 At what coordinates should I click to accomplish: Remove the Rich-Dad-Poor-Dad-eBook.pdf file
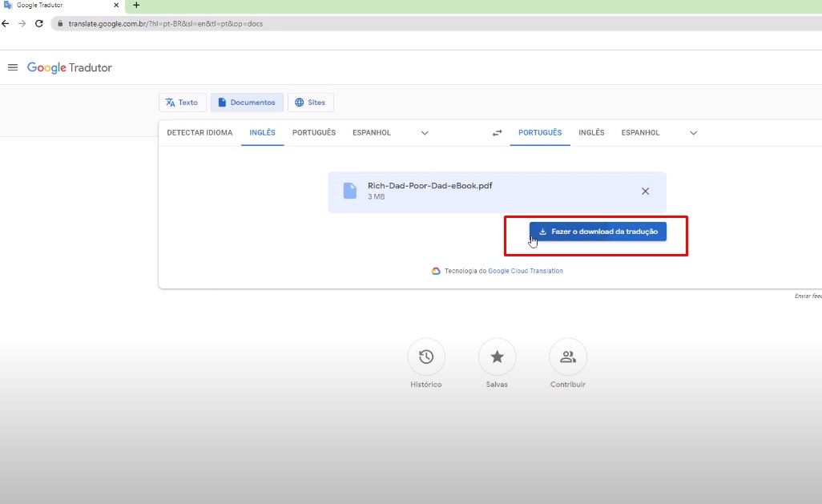coord(645,192)
